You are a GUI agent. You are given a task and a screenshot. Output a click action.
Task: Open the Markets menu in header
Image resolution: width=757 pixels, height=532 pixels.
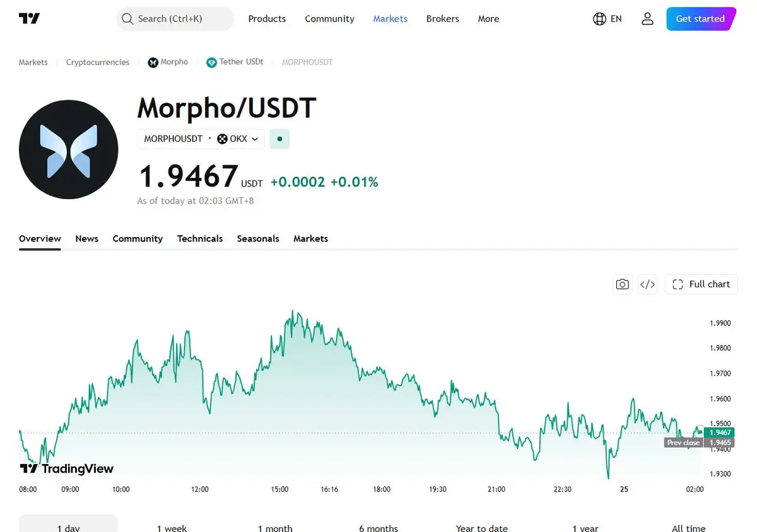tap(390, 19)
